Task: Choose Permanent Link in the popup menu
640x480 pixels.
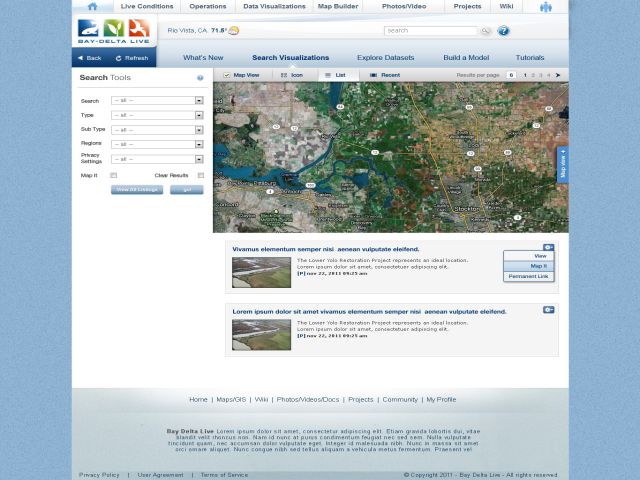Action: pos(529,276)
